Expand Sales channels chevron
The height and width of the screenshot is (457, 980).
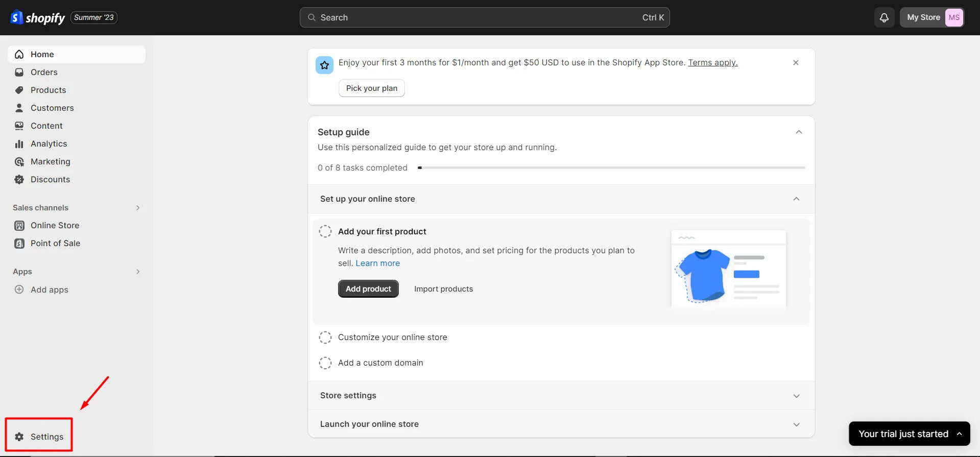coord(138,207)
